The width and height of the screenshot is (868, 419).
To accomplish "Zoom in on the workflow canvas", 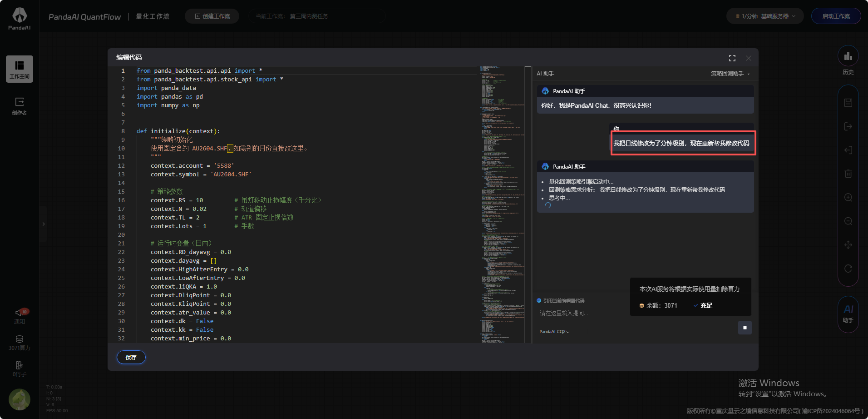I will [848, 198].
